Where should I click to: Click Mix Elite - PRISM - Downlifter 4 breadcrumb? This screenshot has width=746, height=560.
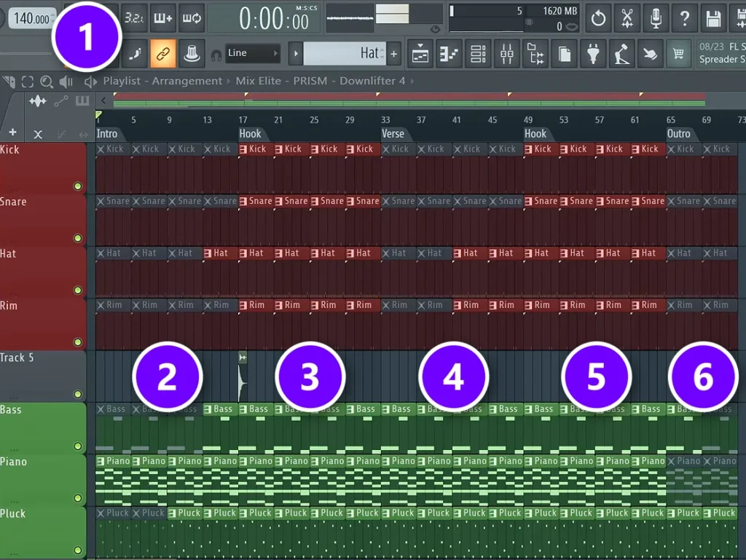coord(321,81)
